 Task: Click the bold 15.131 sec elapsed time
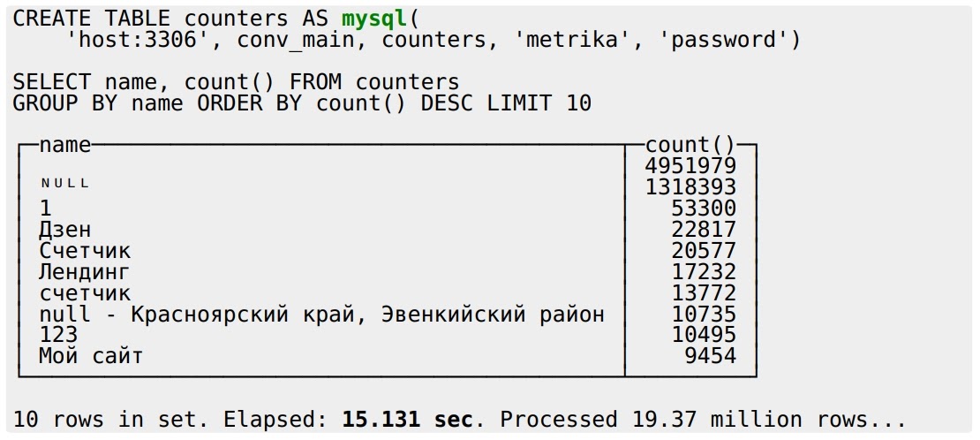[407, 419]
